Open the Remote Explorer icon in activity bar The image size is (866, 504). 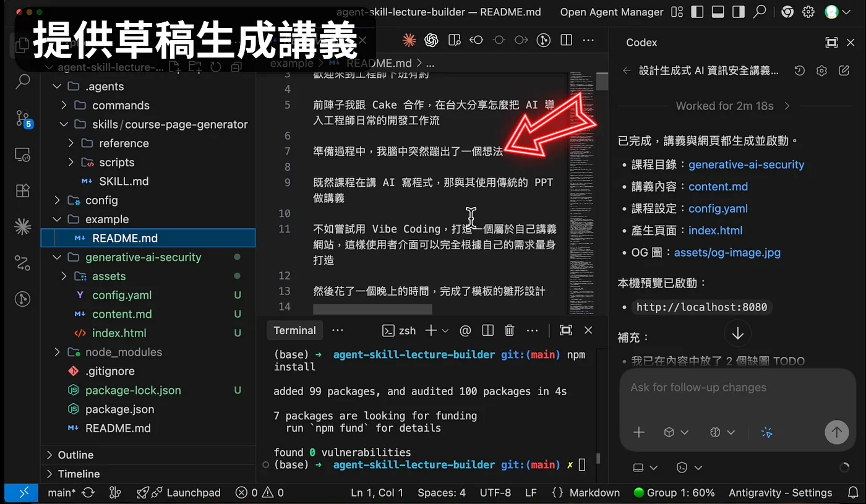coord(23,155)
